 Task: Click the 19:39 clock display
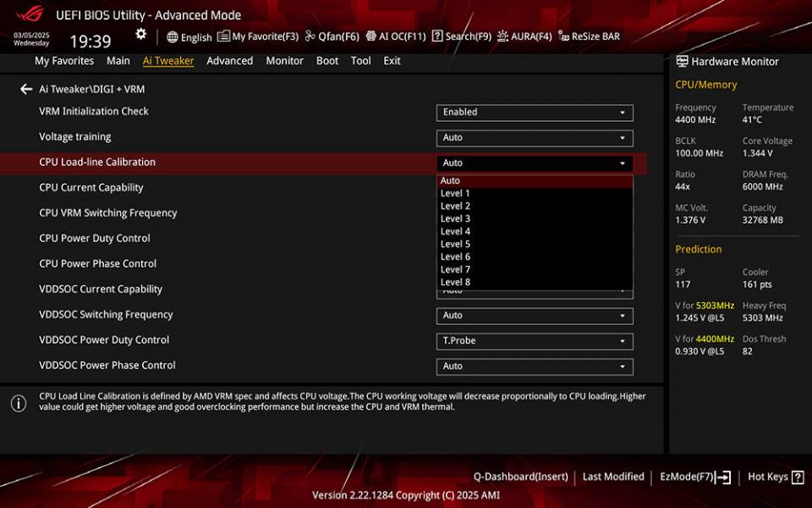point(91,41)
